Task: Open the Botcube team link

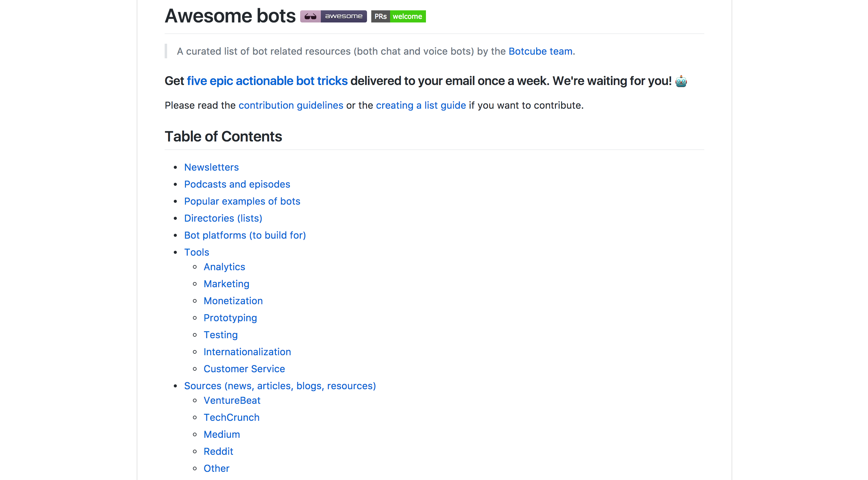Action: click(540, 51)
